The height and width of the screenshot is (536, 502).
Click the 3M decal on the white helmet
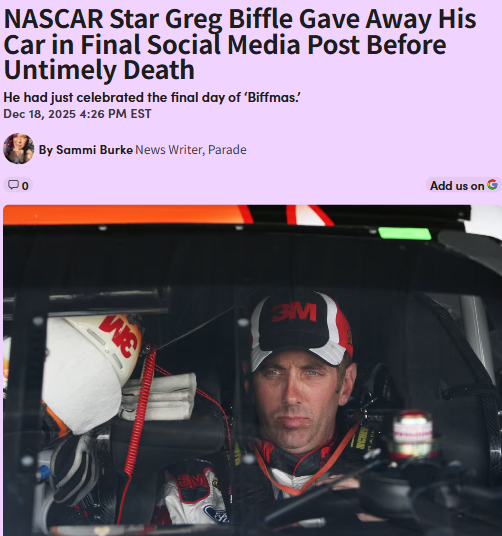point(118,336)
